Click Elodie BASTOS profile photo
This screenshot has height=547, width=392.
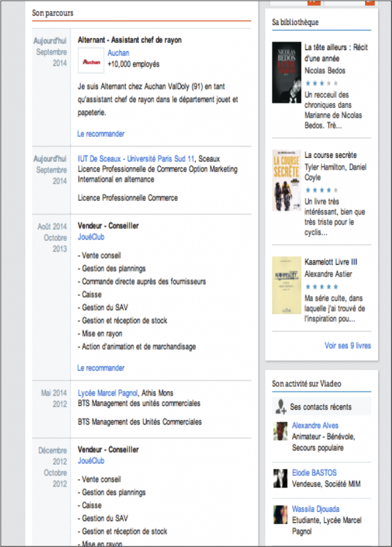click(281, 478)
